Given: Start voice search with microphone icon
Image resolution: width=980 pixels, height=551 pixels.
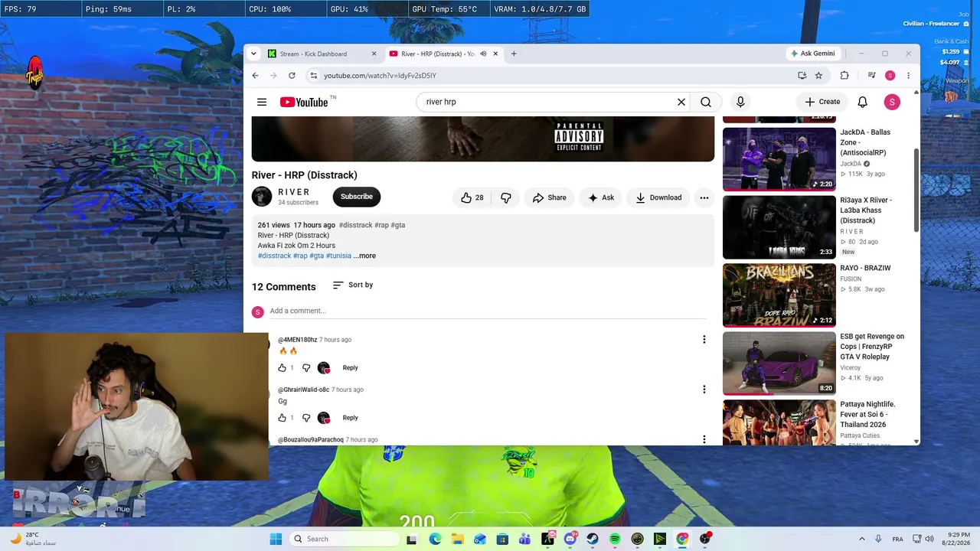Looking at the screenshot, I should [x=740, y=102].
